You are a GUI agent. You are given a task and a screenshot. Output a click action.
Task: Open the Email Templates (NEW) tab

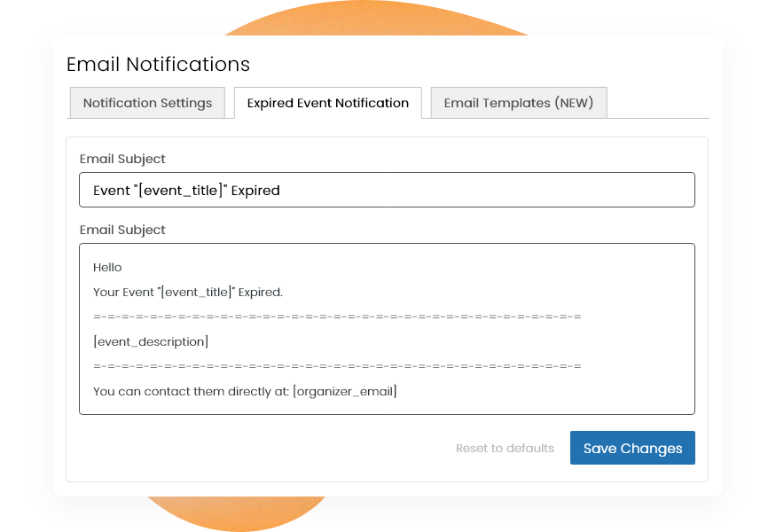click(x=518, y=103)
